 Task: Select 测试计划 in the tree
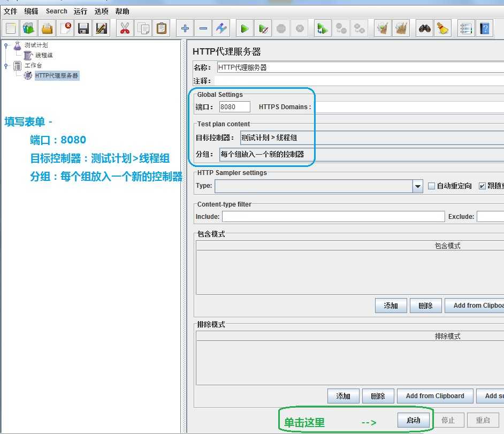pyautogui.click(x=36, y=45)
